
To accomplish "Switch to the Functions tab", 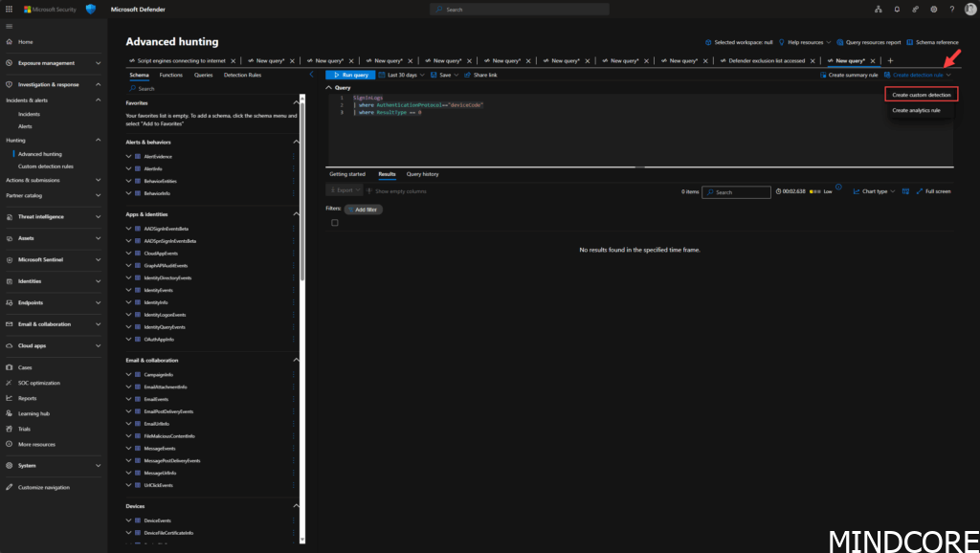I will pyautogui.click(x=170, y=75).
